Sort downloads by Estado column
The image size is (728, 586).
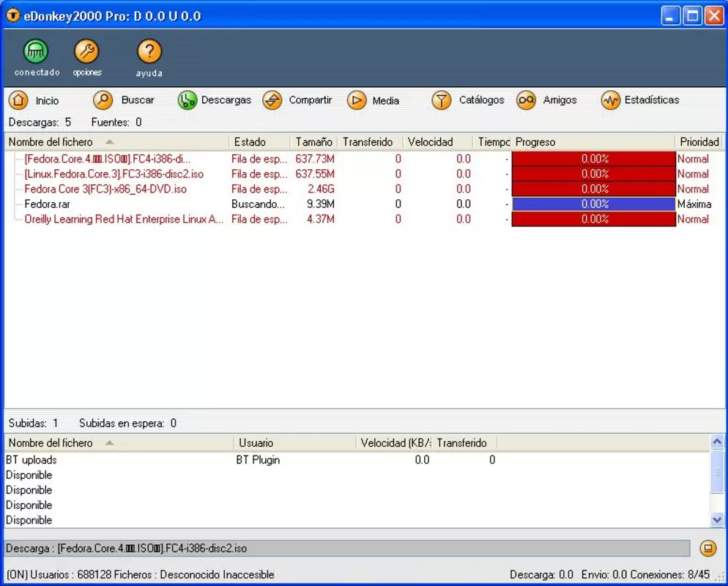(259, 142)
